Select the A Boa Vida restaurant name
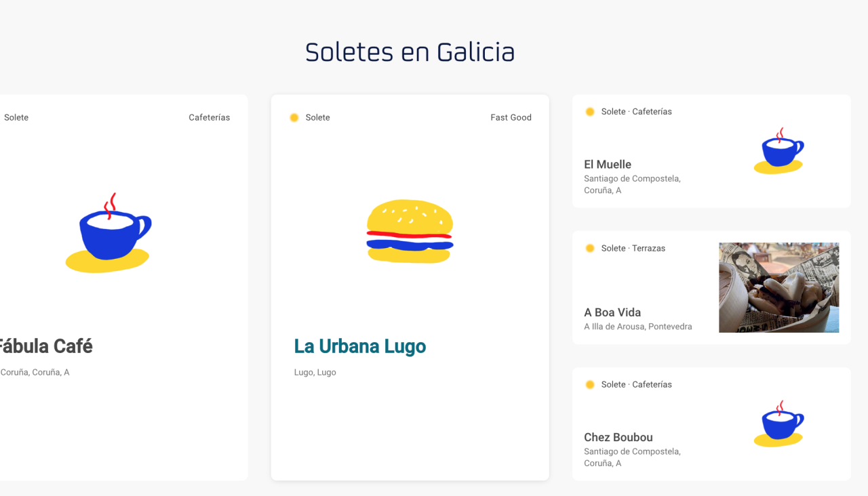The width and height of the screenshot is (868, 496). pyautogui.click(x=612, y=312)
